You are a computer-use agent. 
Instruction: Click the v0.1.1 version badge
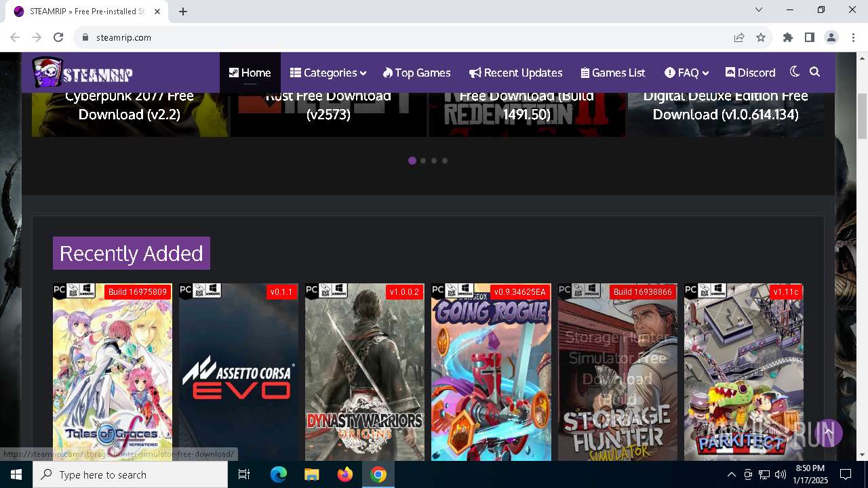tap(281, 292)
